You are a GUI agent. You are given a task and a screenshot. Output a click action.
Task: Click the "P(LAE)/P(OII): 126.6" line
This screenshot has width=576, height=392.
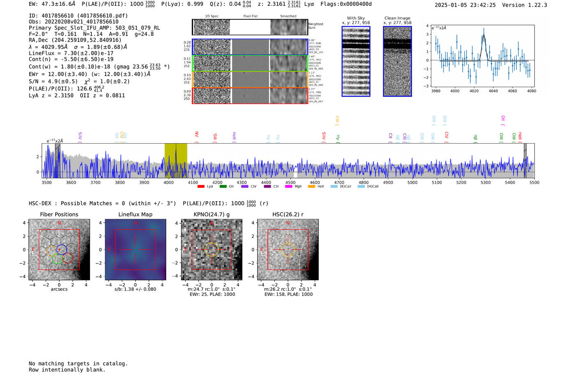[67, 88]
